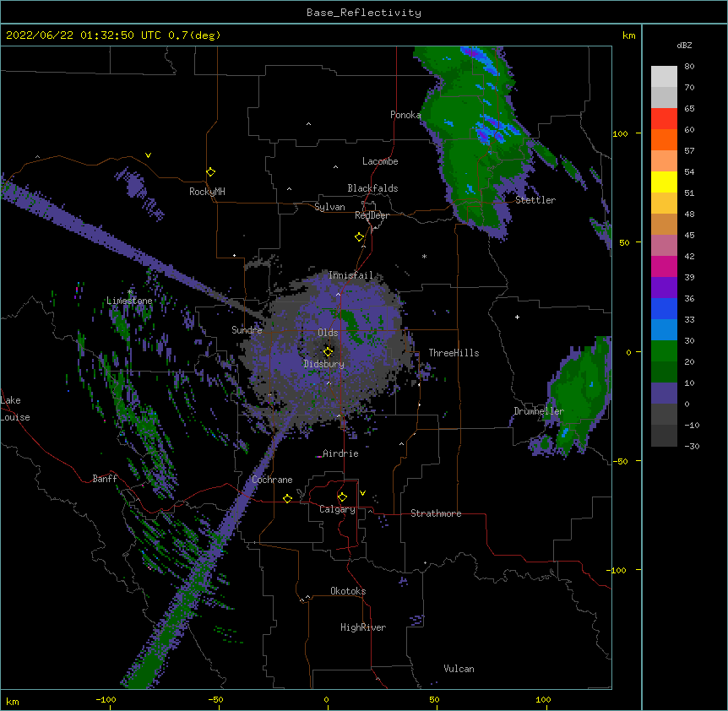Click the HighRiver town label
This screenshot has width=728, height=711.
click(363, 627)
